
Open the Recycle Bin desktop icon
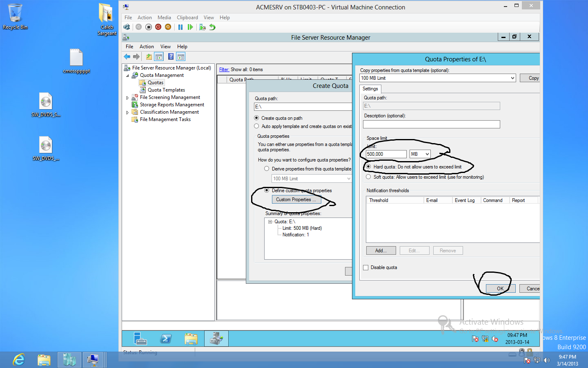[x=15, y=17]
